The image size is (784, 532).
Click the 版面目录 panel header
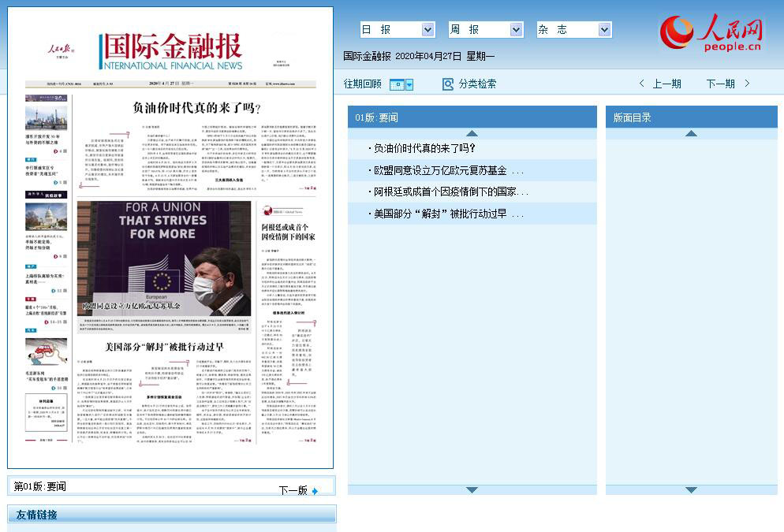[691, 117]
